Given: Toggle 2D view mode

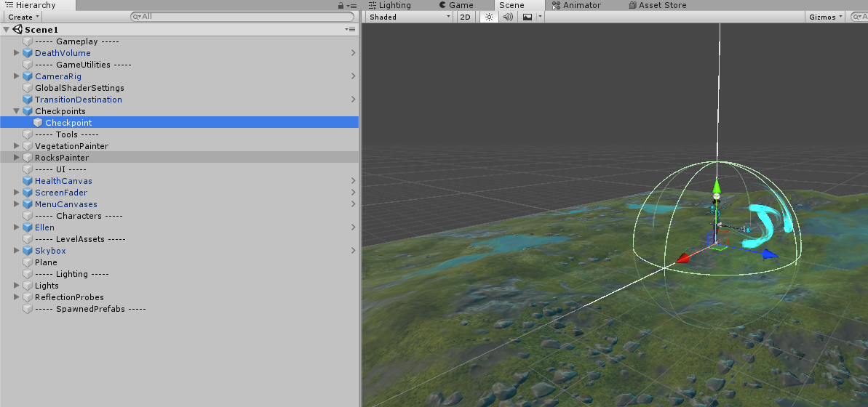Looking at the screenshot, I should [465, 17].
